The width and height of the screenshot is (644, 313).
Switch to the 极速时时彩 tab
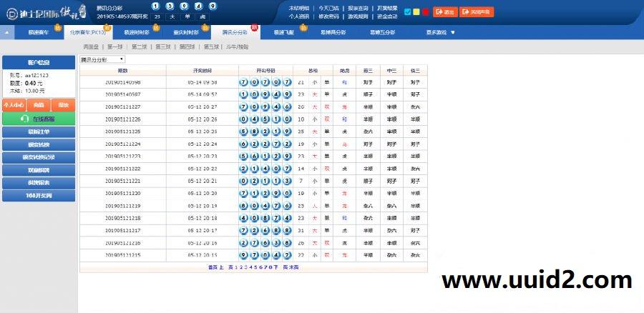pyautogui.click(x=137, y=32)
